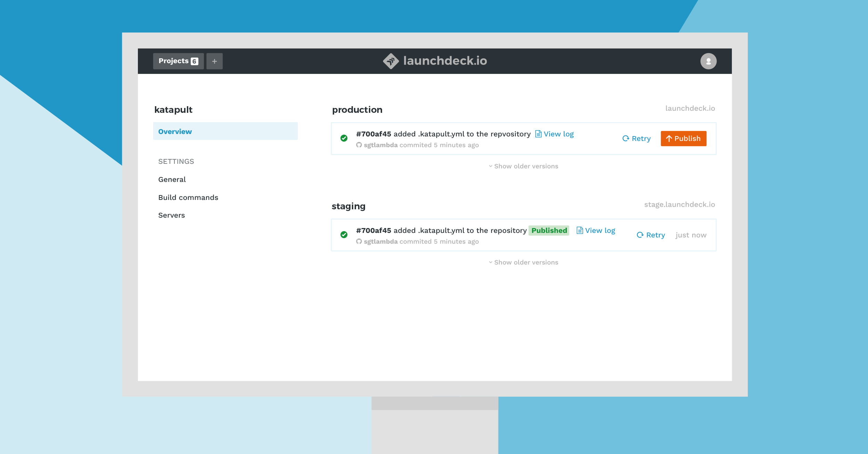
Task: Open stage.launchdeck.io URL link
Action: [x=679, y=204]
